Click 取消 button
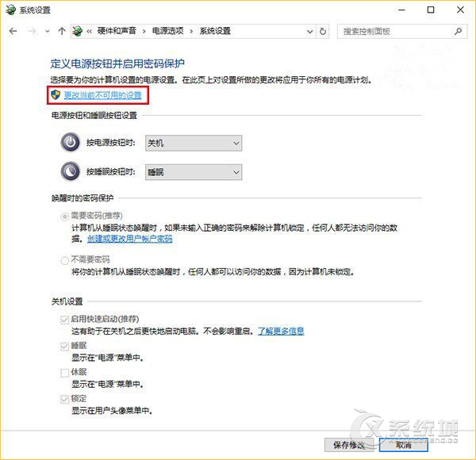Viewport: 476px width, 460px height. (404, 445)
